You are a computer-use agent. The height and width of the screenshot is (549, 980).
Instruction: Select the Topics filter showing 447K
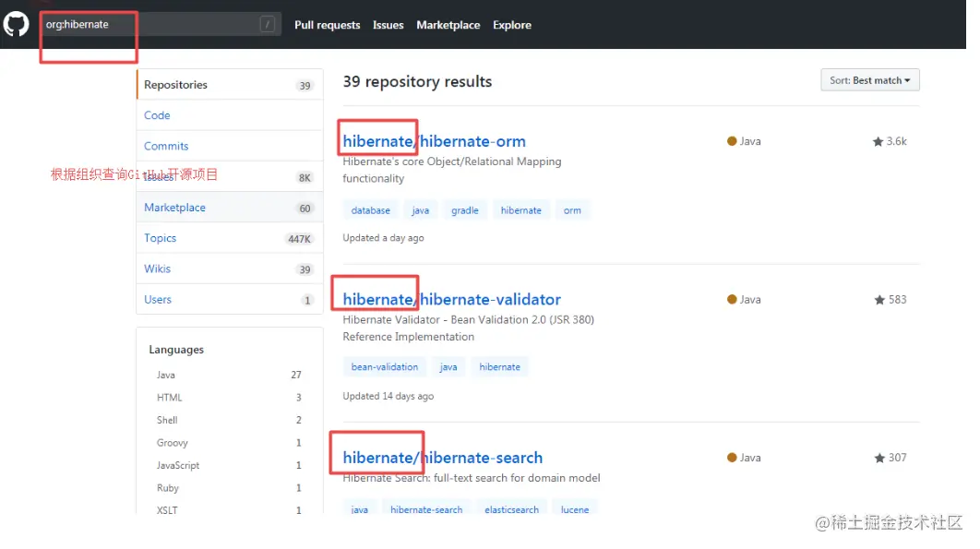pyautogui.click(x=230, y=238)
